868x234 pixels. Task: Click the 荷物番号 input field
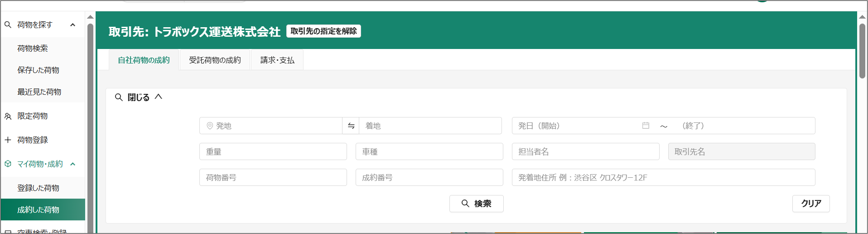pos(273,177)
